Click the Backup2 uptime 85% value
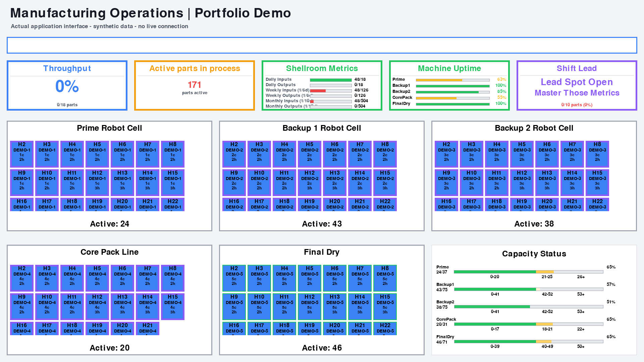644x362 pixels. [x=501, y=92]
